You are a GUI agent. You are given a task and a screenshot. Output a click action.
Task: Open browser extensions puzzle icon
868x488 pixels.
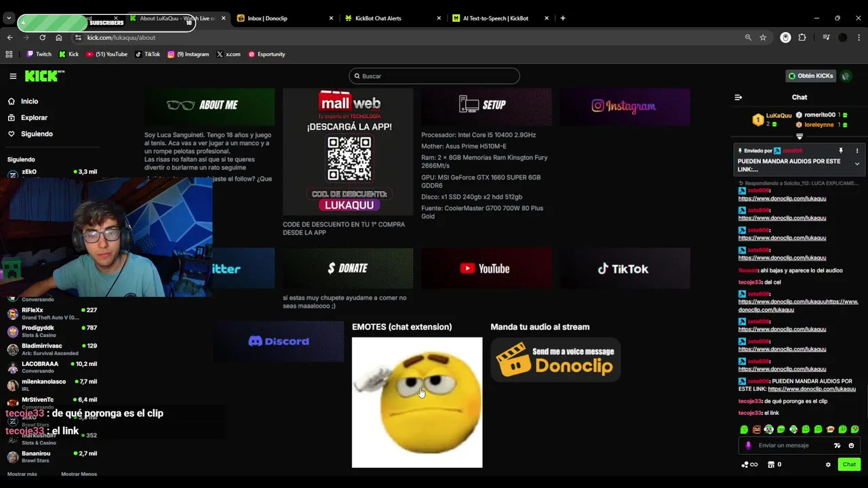(x=802, y=37)
